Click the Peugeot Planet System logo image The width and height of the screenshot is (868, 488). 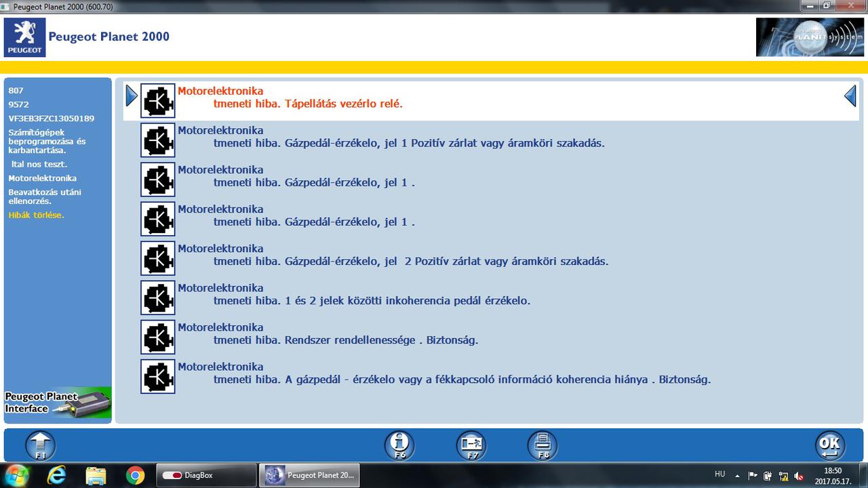(x=811, y=37)
